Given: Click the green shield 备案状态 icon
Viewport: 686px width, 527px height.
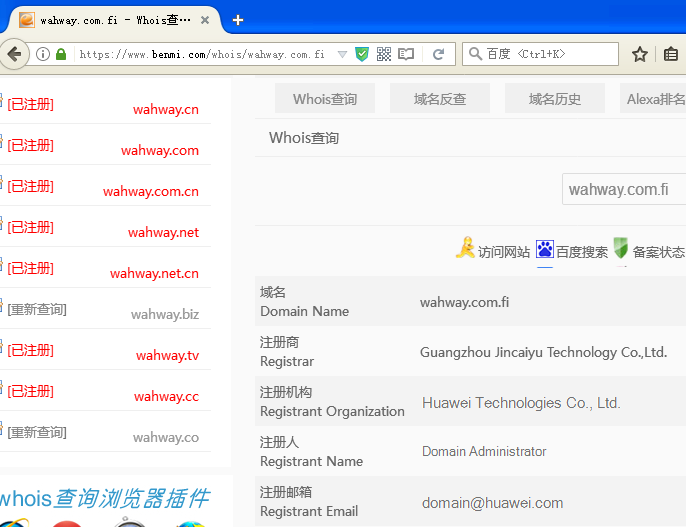Looking at the screenshot, I should [x=621, y=248].
